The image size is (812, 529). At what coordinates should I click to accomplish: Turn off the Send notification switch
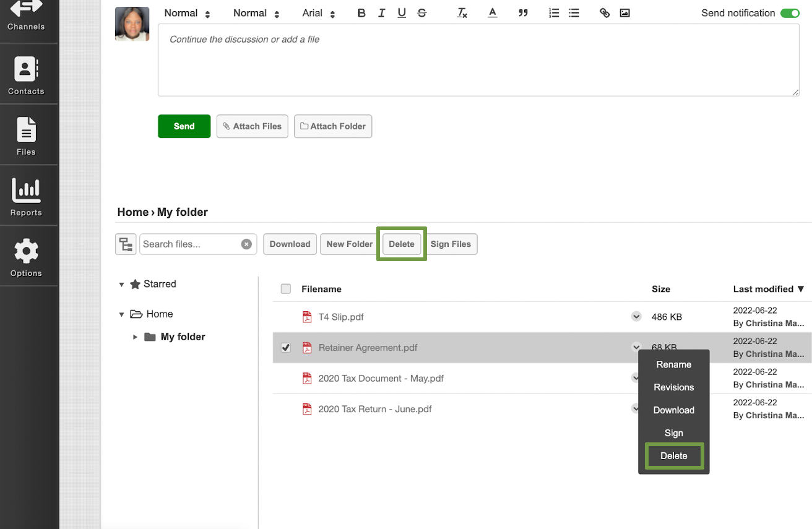tap(790, 13)
